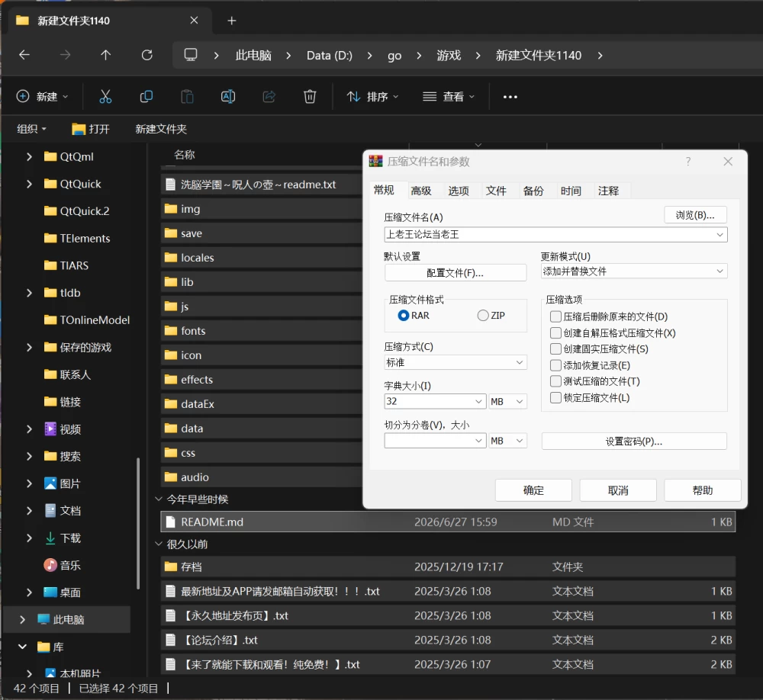
Task: Click the Copy icon in toolbar
Action: [x=146, y=96]
